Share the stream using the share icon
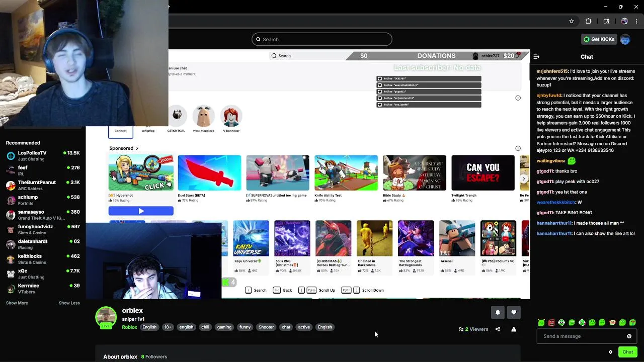The image size is (644, 362). [498, 329]
